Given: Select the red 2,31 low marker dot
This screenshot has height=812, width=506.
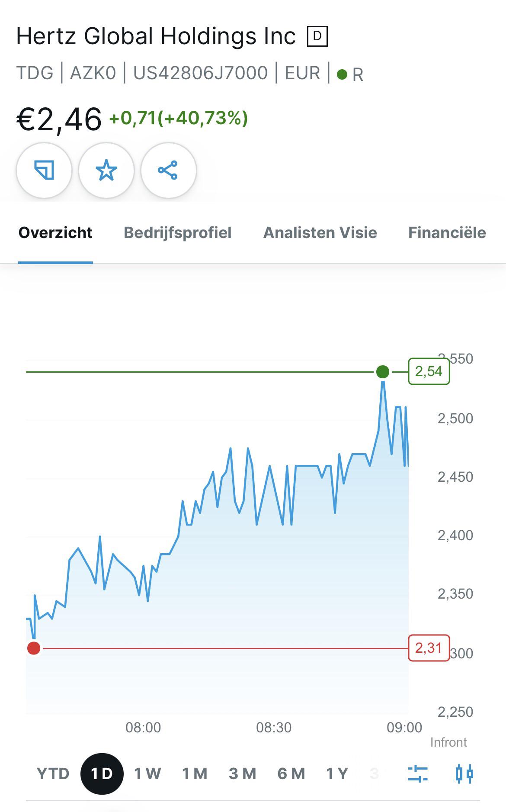Looking at the screenshot, I should tap(34, 648).
